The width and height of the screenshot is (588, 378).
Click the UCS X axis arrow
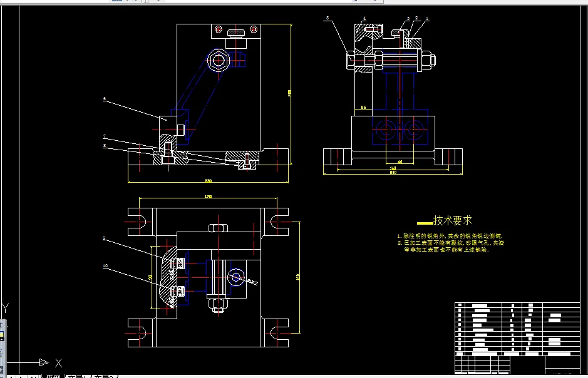[x=44, y=362]
